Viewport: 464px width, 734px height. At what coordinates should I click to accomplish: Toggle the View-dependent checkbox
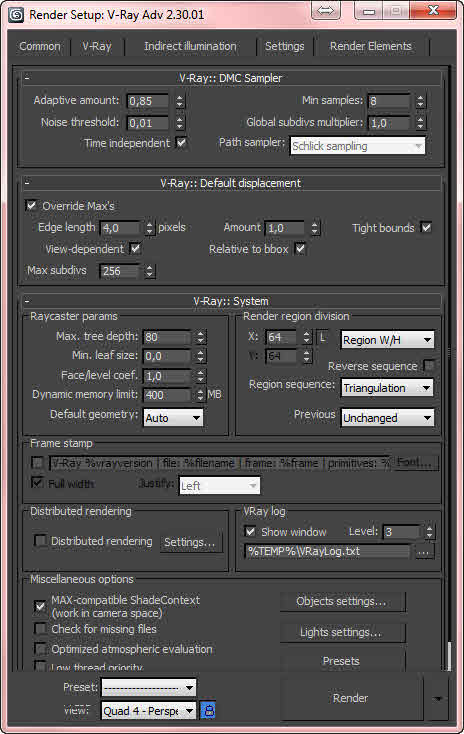point(135,249)
